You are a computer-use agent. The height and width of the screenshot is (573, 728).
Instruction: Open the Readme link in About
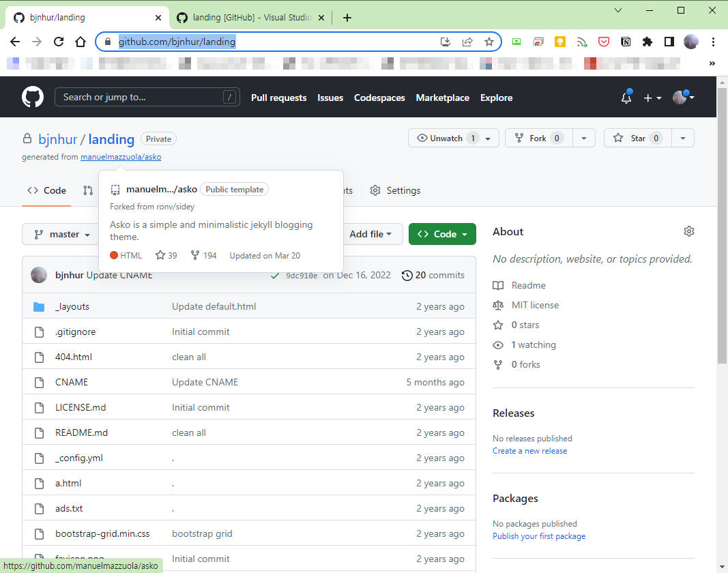(528, 285)
